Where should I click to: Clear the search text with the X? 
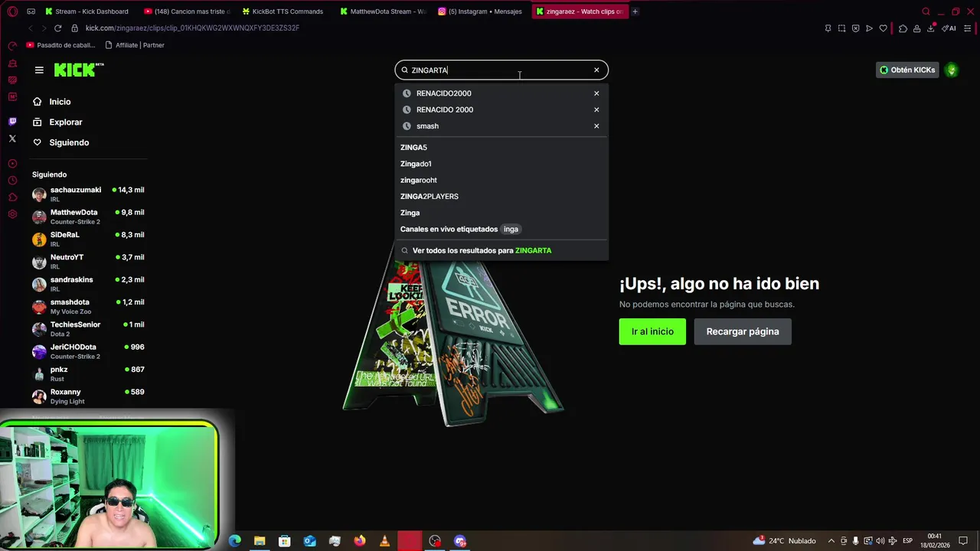(596, 70)
